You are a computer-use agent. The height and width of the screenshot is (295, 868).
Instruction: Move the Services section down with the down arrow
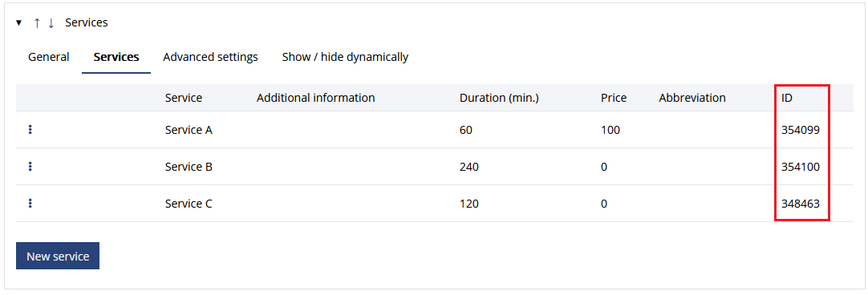click(51, 22)
